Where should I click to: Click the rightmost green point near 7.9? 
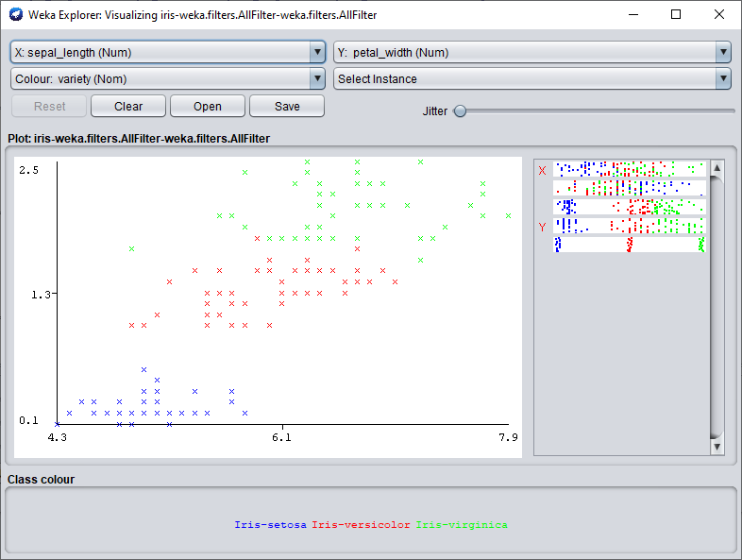tap(508, 216)
